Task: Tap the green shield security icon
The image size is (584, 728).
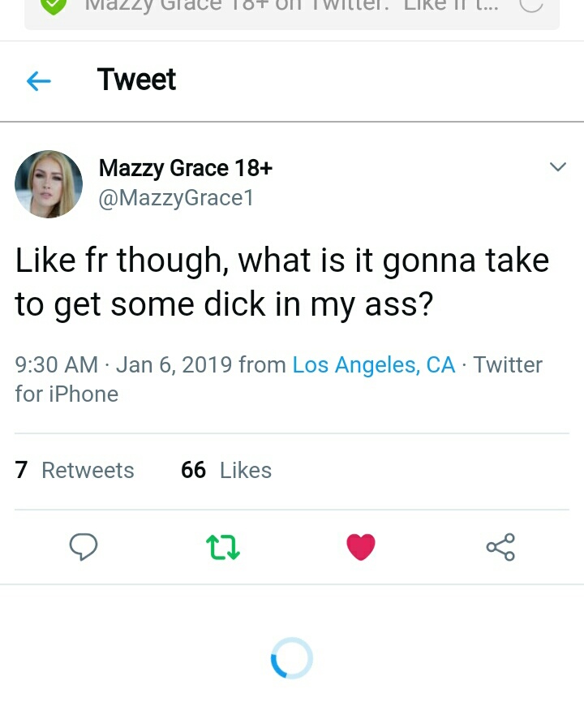Action: pos(54,6)
